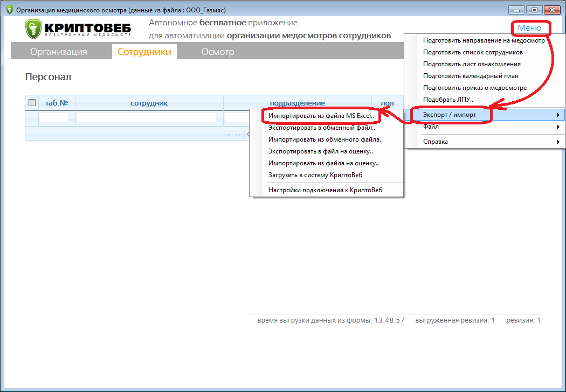Open Настройки подключения к КриптоВеб

click(325, 190)
